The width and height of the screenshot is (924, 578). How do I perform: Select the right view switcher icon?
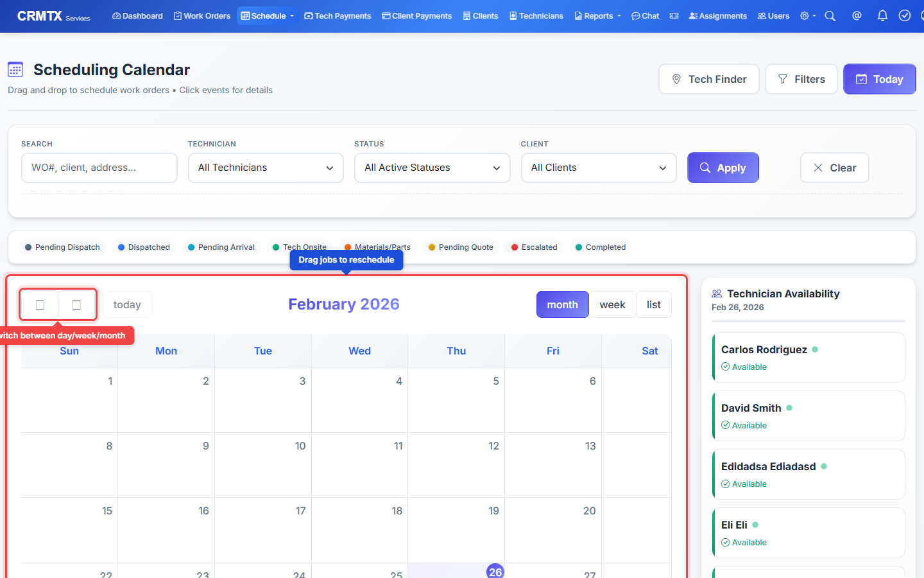tap(76, 304)
